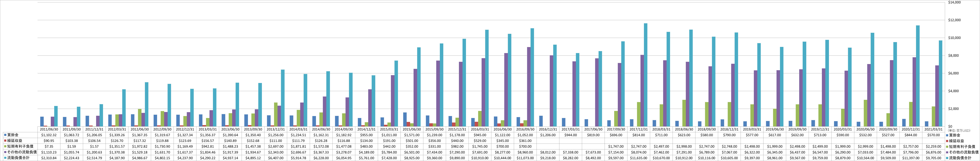Select the $1,972.82 cell under 2012/06/30
980x161 pixels.
(x=140, y=147)
